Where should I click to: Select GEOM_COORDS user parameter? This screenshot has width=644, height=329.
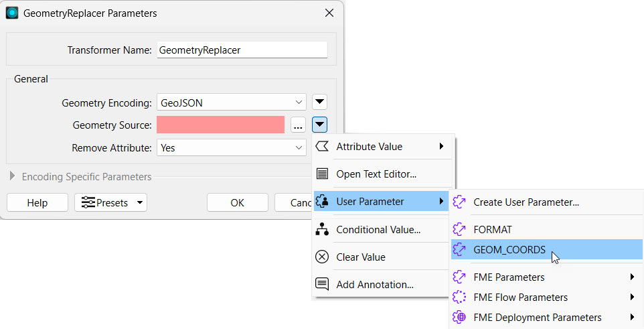pos(509,250)
